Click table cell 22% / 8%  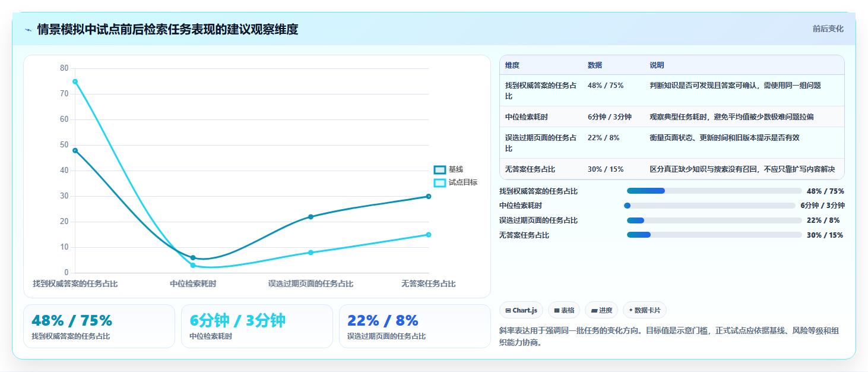(603, 138)
